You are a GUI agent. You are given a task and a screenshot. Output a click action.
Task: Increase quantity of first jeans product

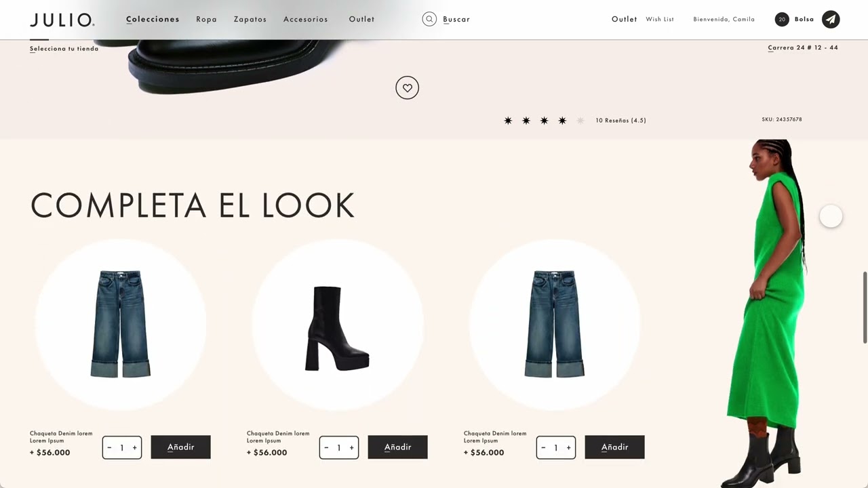(x=134, y=447)
